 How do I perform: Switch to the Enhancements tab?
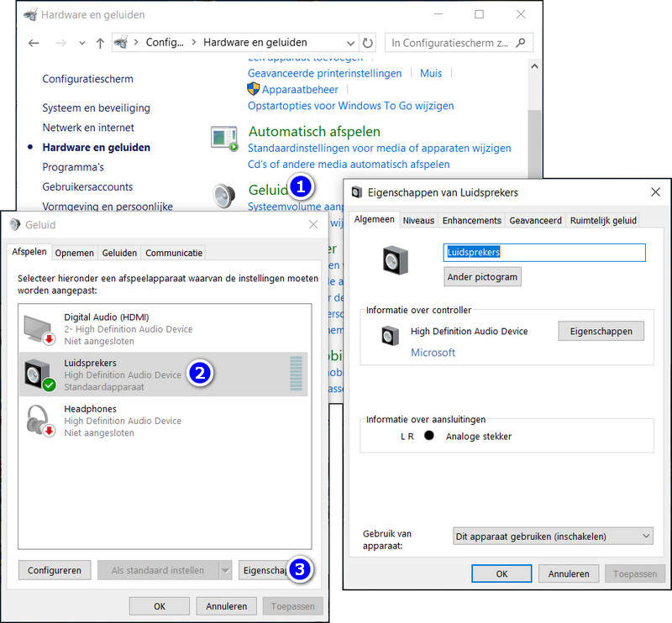point(471,220)
